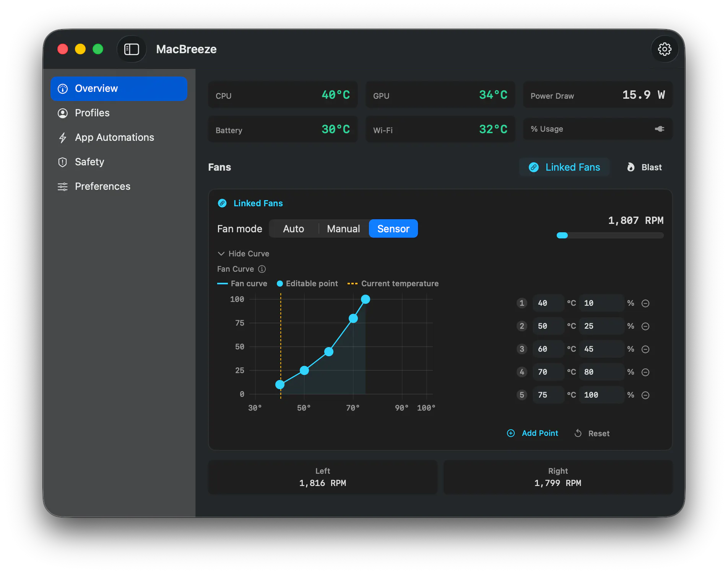Edit point 5 percent field showing 100
Screen dimensions: 728x574
click(601, 395)
